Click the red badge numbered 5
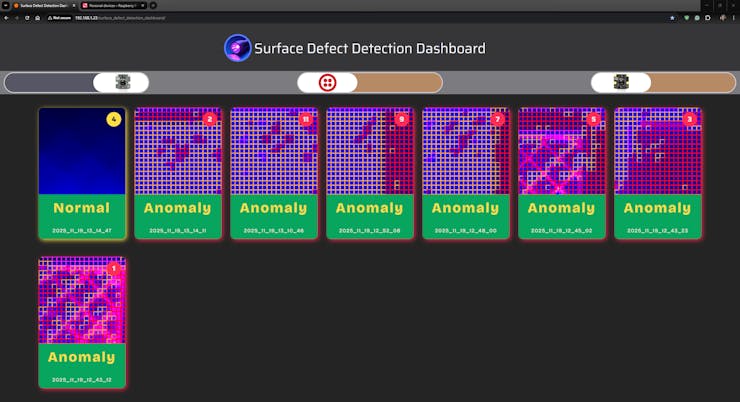This screenshot has width=740, height=402. click(594, 119)
